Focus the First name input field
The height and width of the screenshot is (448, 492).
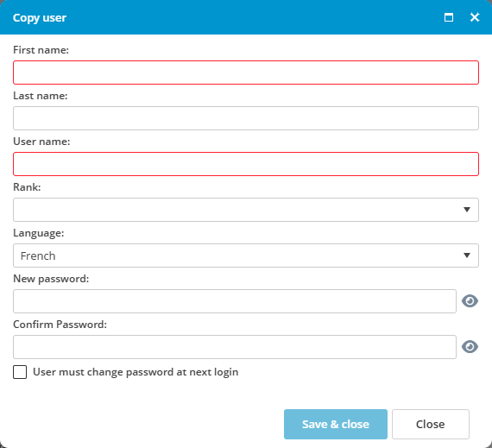point(246,73)
